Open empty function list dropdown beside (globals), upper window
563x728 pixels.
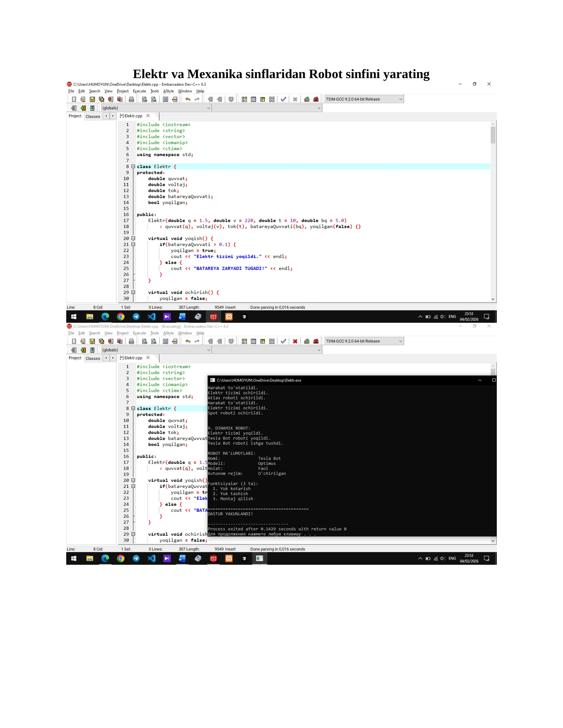(x=267, y=108)
